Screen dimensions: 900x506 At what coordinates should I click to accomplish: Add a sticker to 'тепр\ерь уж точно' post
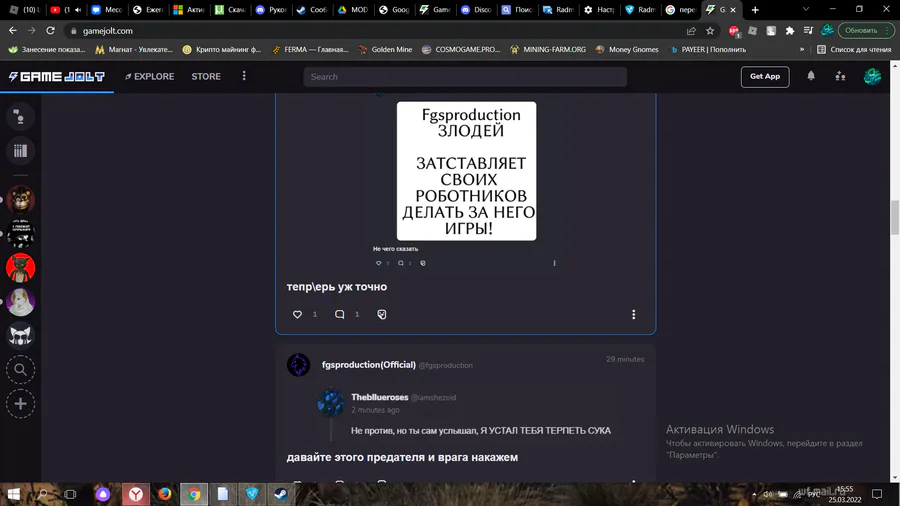(382, 314)
